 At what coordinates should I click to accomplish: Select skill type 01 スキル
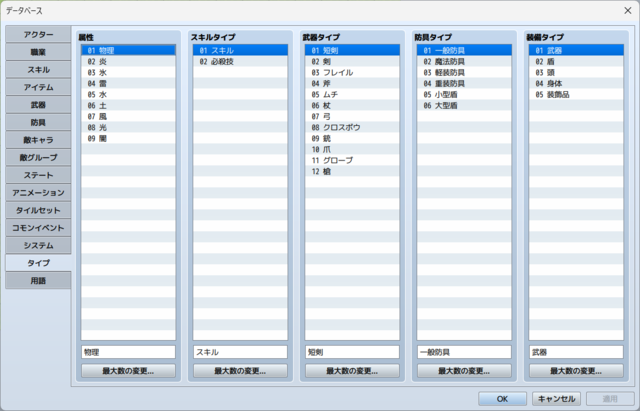(x=240, y=50)
